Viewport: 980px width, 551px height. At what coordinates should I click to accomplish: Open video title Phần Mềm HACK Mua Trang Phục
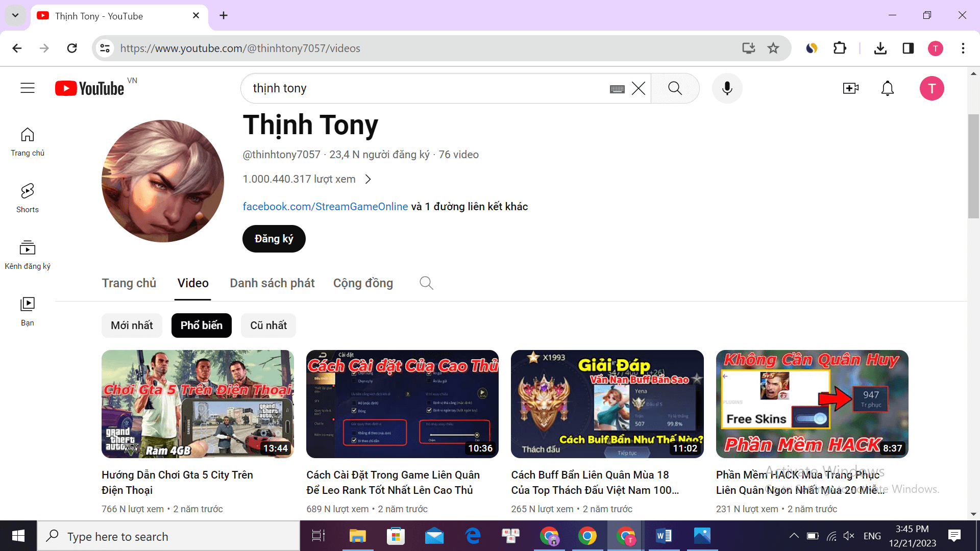[x=800, y=482]
